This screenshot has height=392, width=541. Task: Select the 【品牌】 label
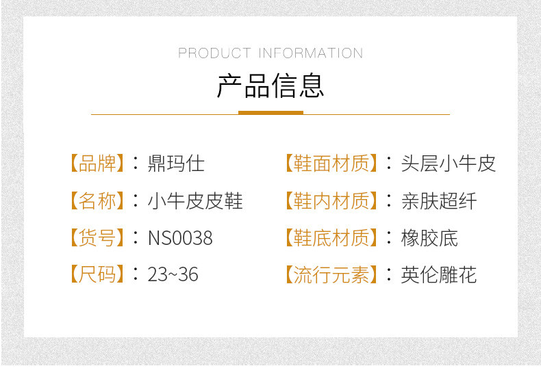(97, 164)
